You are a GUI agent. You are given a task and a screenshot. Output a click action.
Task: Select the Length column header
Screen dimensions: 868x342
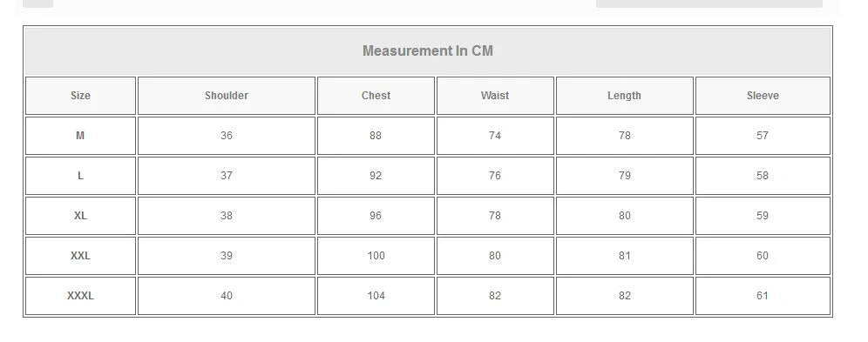[x=625, y=96]
